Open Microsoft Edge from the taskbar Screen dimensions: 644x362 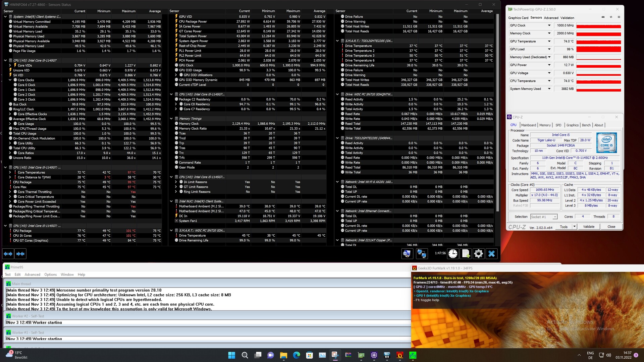click(x=297, y=355)
